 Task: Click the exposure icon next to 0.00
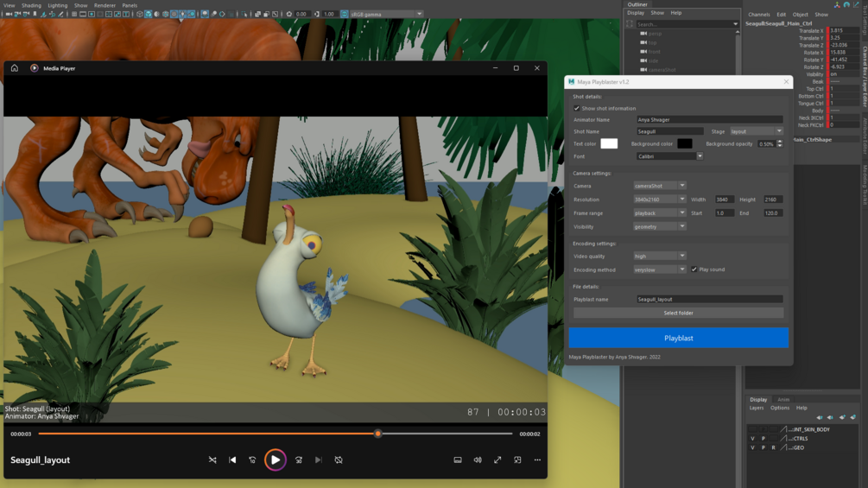tap(288, 14)
